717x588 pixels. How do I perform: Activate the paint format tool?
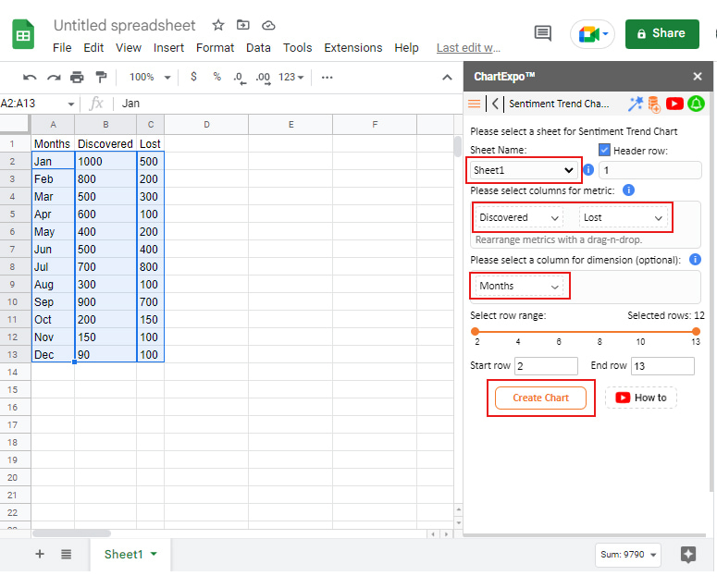pyautogui.click(x=101, y=78)
